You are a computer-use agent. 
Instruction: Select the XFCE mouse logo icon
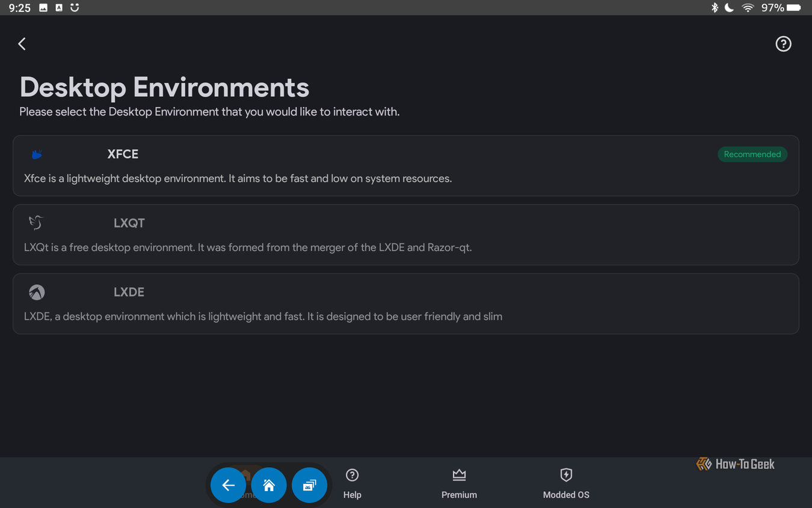(37, 155)
